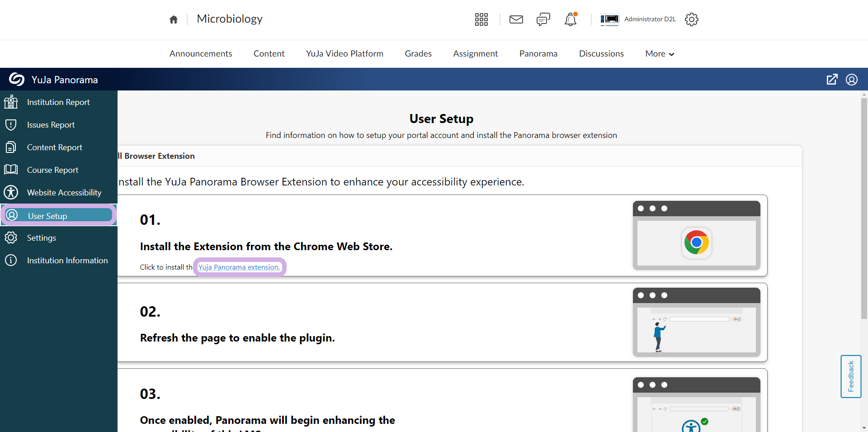Click "Install the Extension from the Chrome Web Store."
868x432 pixels.
(x=266, y=247)
